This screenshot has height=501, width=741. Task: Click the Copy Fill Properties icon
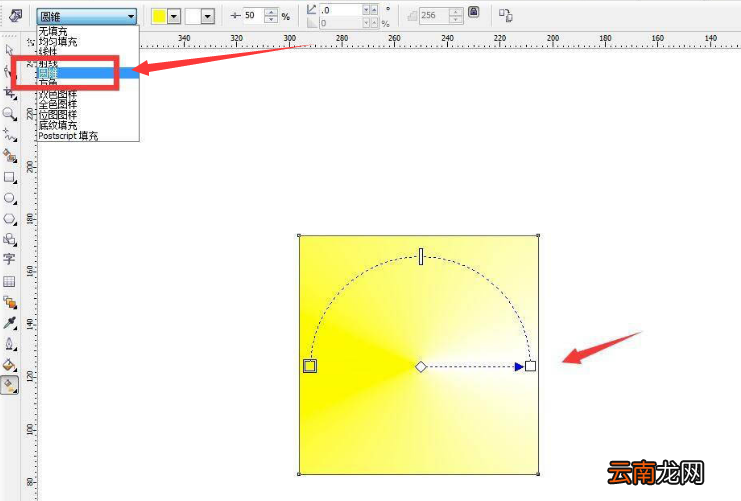pyautogui.click(x=506, y=16)
